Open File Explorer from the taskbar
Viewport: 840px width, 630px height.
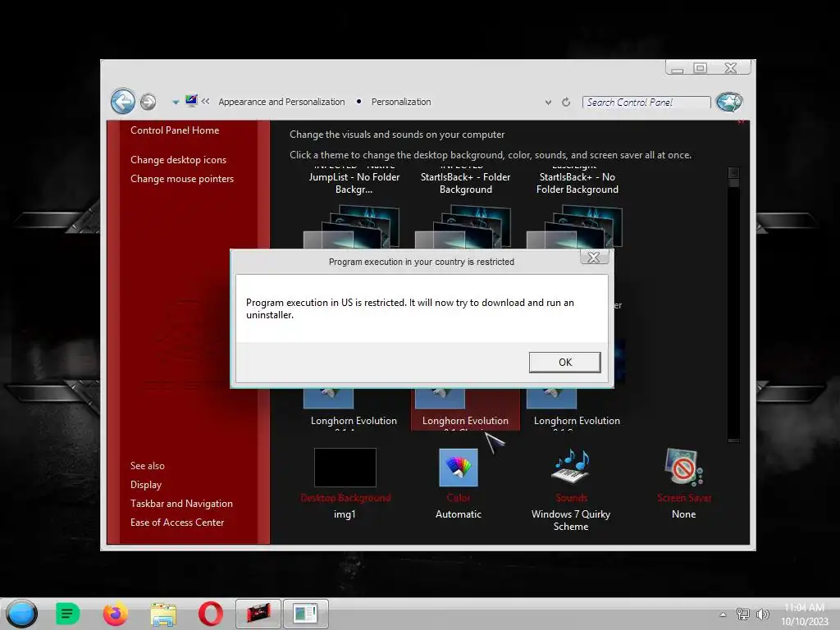(x=163, y=614)
